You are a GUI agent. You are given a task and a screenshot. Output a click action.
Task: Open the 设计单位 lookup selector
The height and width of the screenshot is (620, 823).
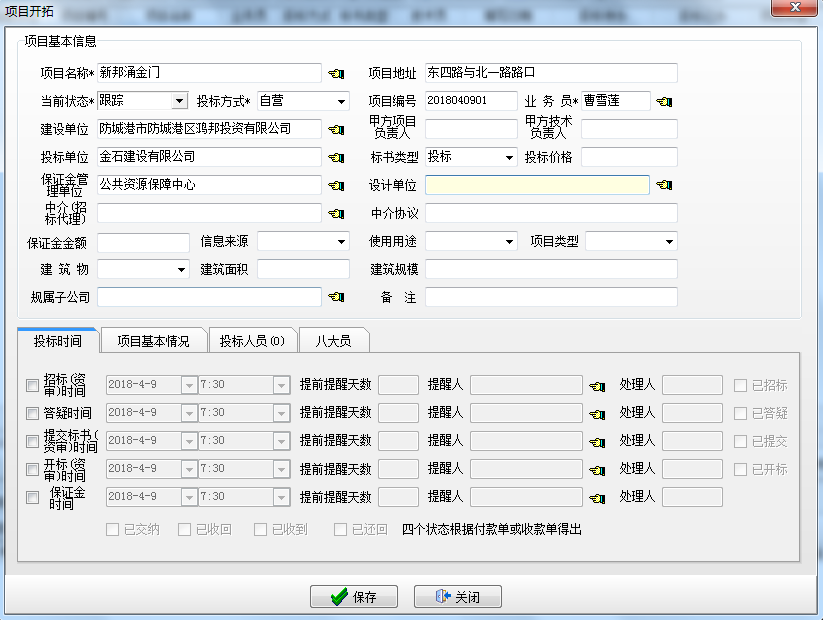(x=663, y=185)
